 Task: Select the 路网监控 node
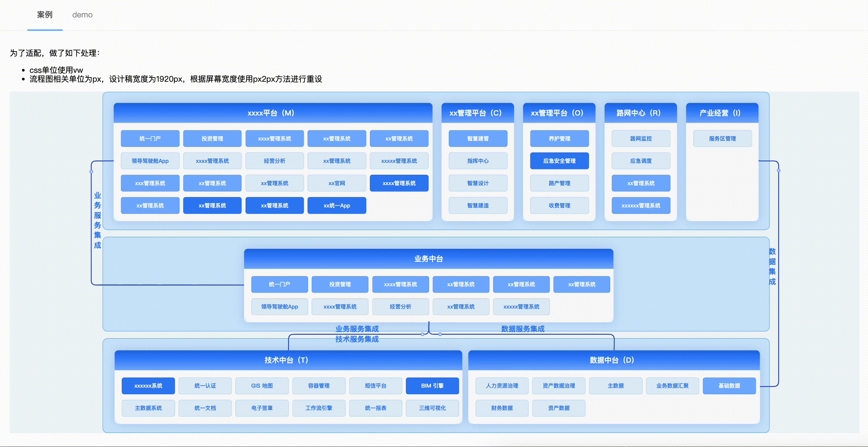(x=641, y=138)
